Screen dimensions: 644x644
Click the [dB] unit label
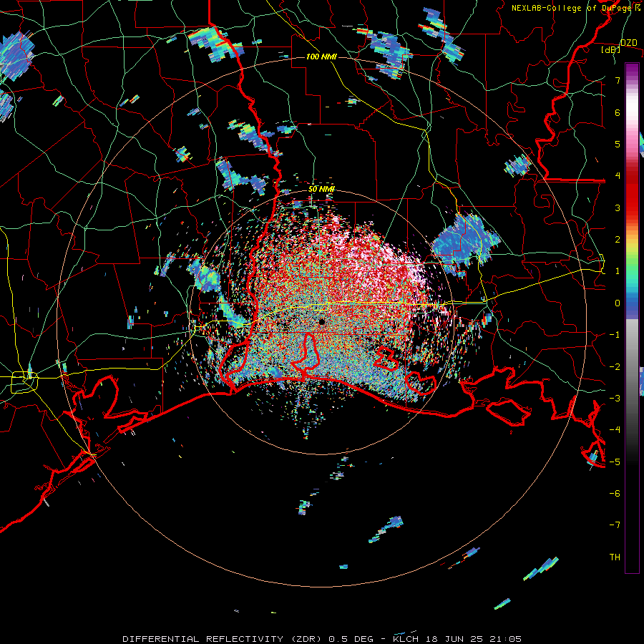(611, 49)
